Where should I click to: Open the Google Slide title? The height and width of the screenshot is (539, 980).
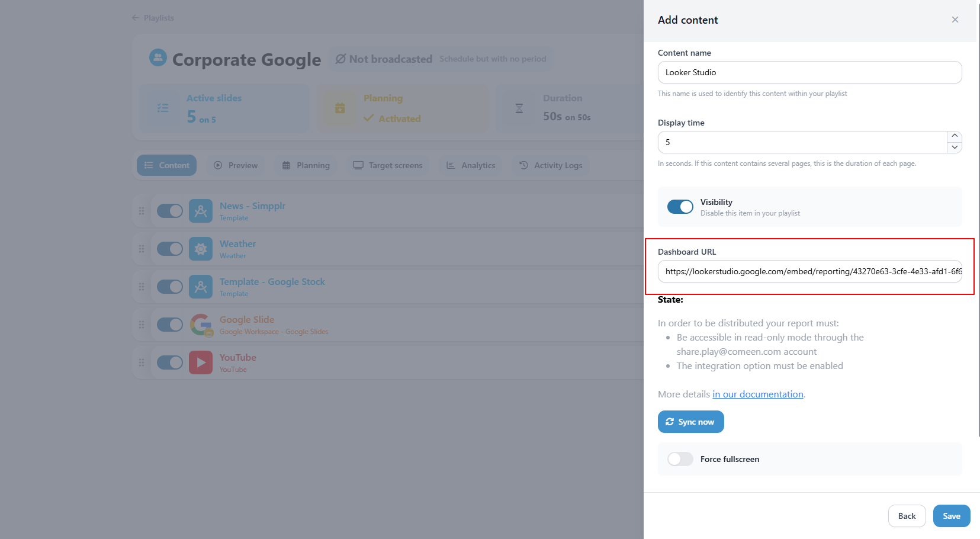point(247,319)
